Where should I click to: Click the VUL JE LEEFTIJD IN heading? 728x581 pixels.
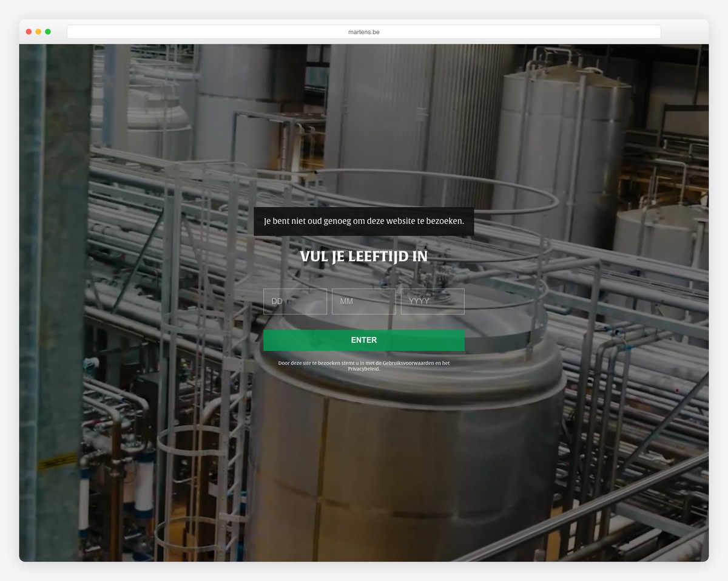[364, 256]
